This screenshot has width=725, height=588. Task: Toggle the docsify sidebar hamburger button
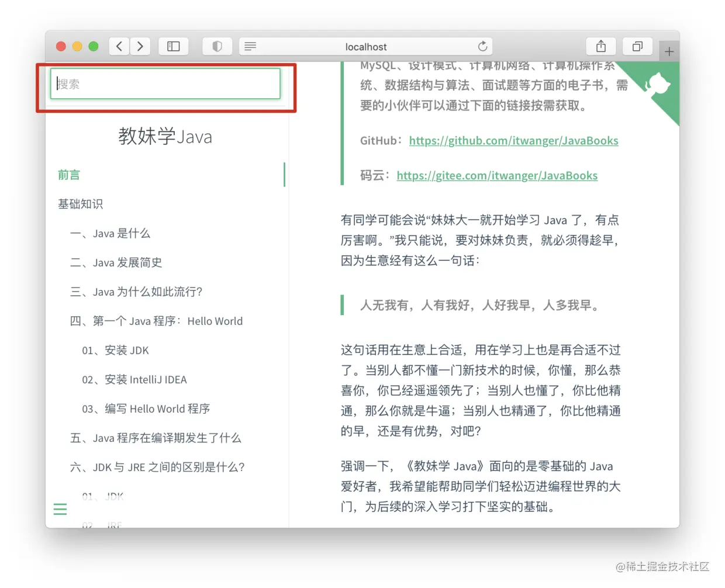tap(60, 509)
